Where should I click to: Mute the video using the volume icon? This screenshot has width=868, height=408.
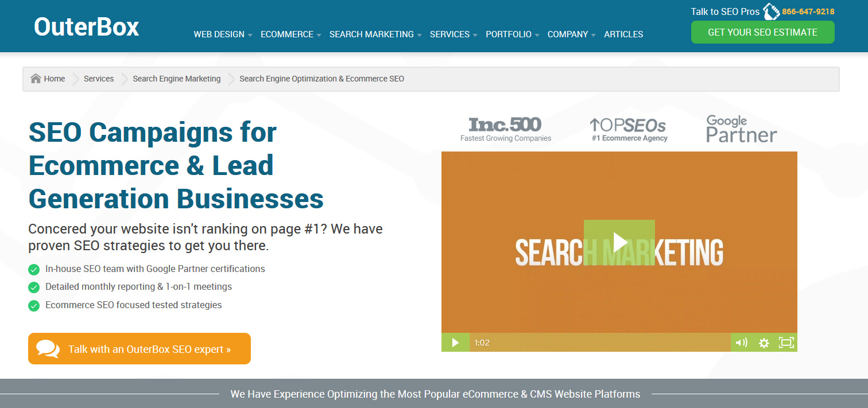pyautogui.click(x=741, y=343)
